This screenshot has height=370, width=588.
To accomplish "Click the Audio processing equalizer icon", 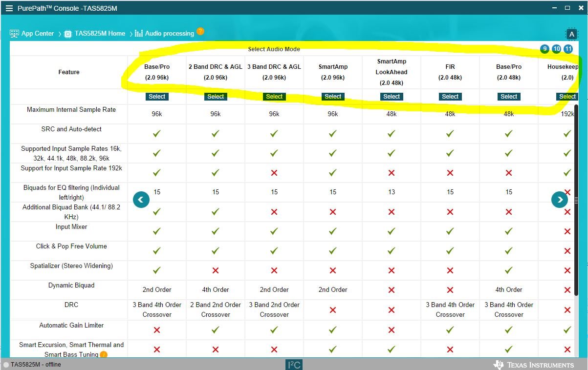I will point(139,34).
